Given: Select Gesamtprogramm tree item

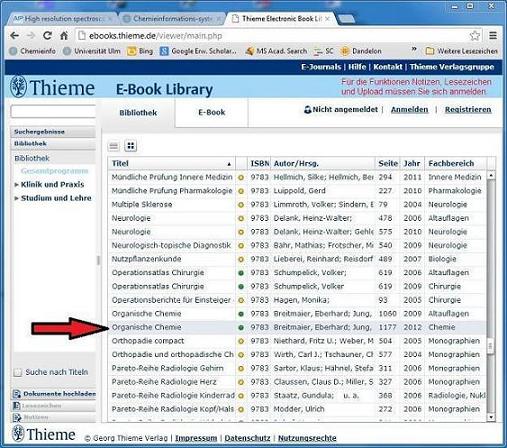Looking at the screenshot, I should 54,171.
